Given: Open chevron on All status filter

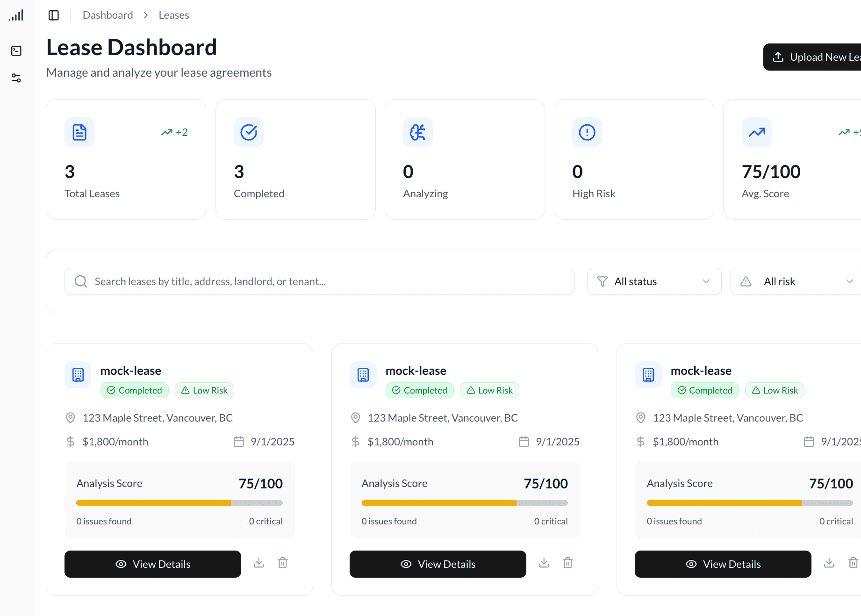Looking at the screenshot, I should tap(706, 281).
